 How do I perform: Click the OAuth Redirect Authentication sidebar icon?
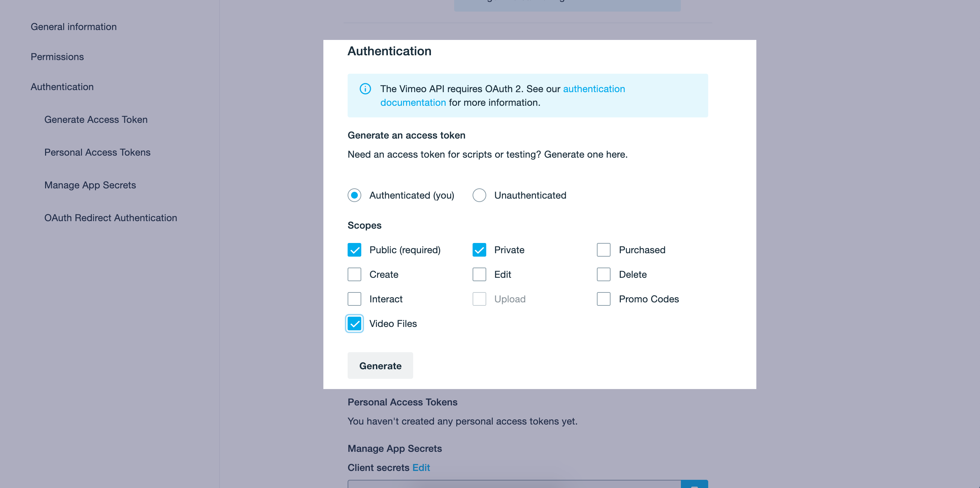coord(111,217)
